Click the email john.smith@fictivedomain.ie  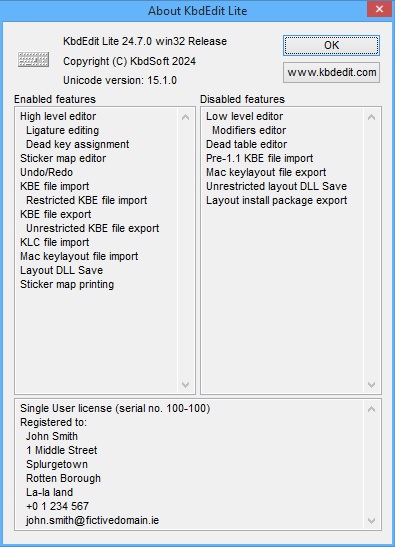tap(92, 520)
